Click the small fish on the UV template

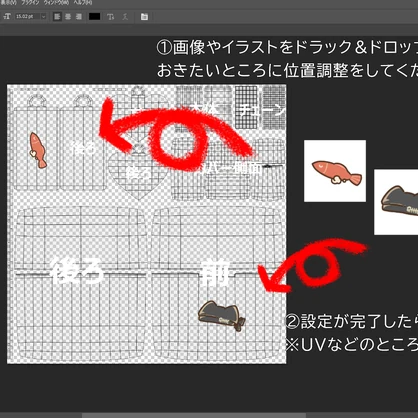pyautogui.click(x=38, y=150)
